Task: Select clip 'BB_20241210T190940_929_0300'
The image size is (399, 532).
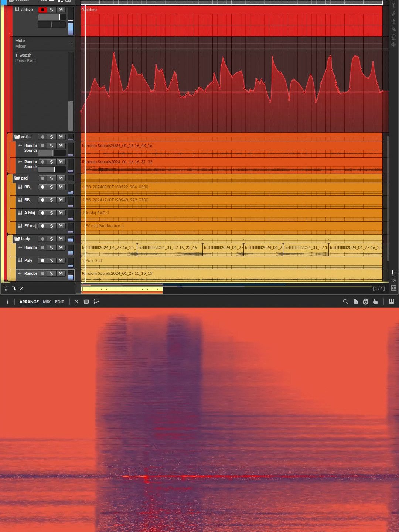Action: click(232, 202)
